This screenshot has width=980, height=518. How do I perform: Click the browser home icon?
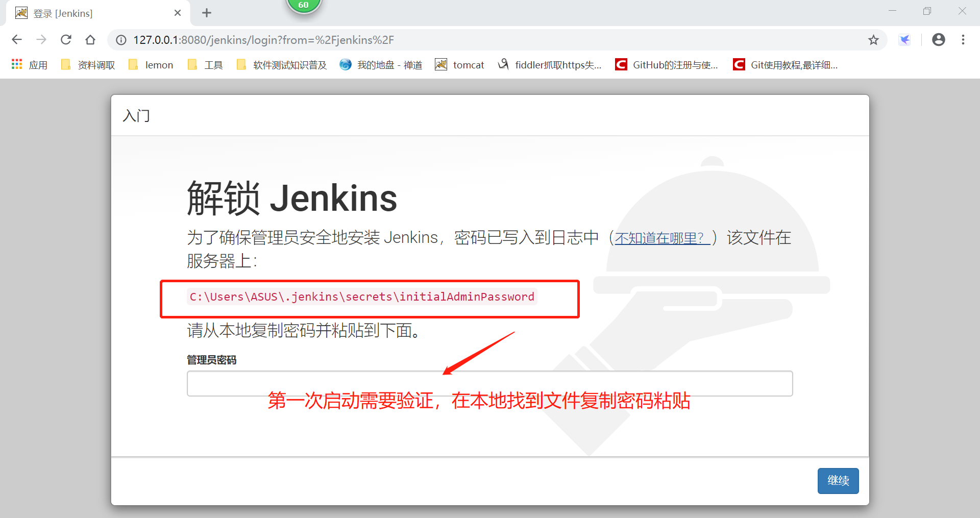90,39
